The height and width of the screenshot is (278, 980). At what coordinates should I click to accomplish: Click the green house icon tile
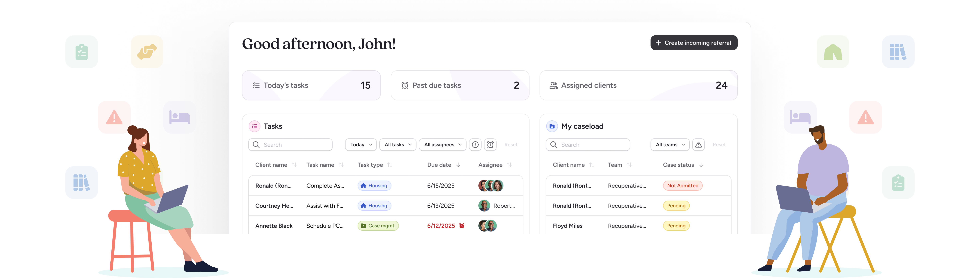[x=833, y=52]
